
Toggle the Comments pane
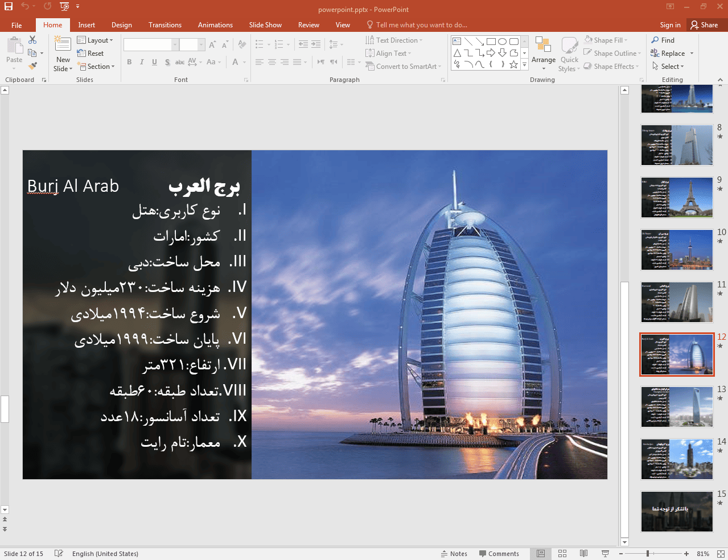[499, 554]
